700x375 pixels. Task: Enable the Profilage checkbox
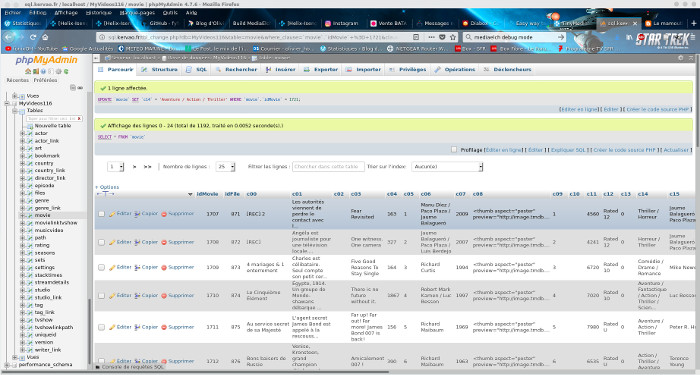click(x=454, y=150)
